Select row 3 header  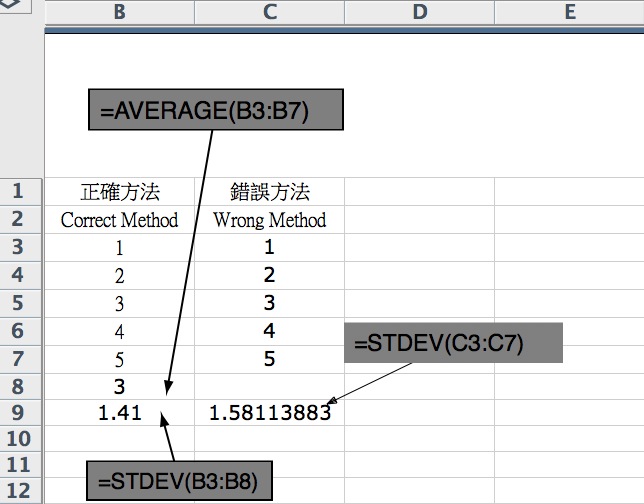21,247
